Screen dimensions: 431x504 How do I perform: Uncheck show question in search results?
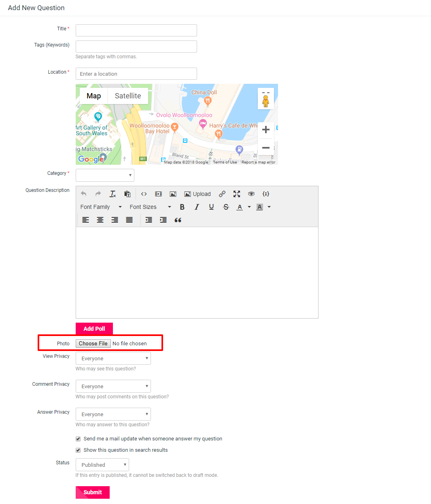[x=78, y=450]
